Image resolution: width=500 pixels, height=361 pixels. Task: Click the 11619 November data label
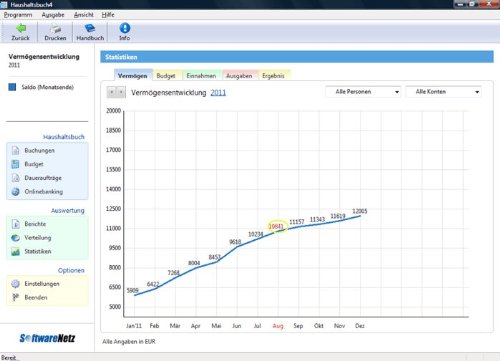click(338, 216)
